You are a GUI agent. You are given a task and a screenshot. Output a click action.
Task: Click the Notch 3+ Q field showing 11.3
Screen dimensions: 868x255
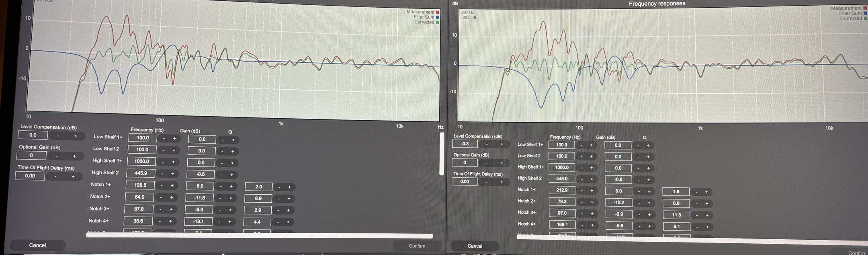pyautogui.click(x=677, y=215)
